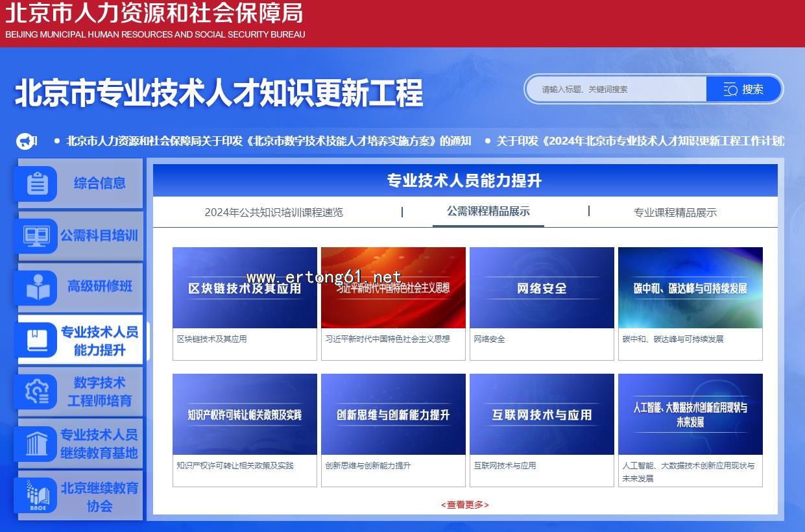Click the 查看更多 link below courses

464,505
